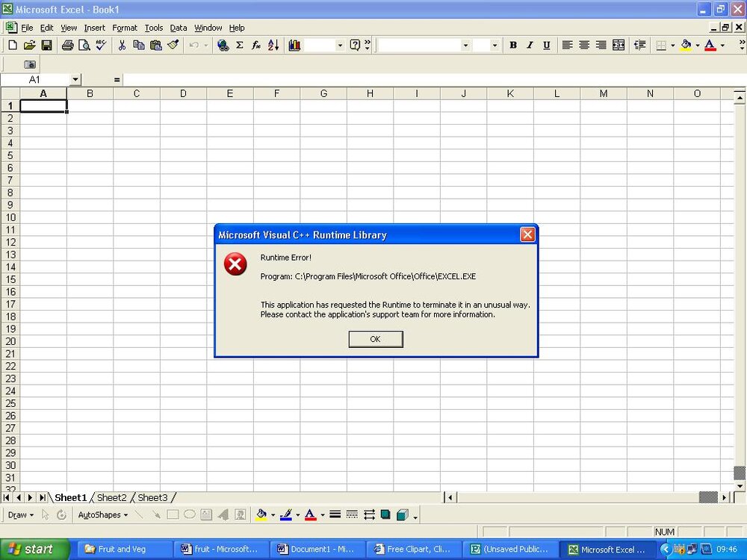This screenshot has width=747, height=560.
Task: Select Merge and Center icon
Action: point(619,46)
